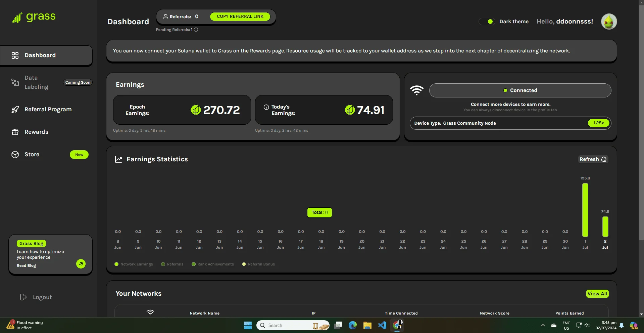The image size is (644, 333).
Task: Click the Earnings Statistics chart icon
Action: pyautogui.click(x=118, y=159)
